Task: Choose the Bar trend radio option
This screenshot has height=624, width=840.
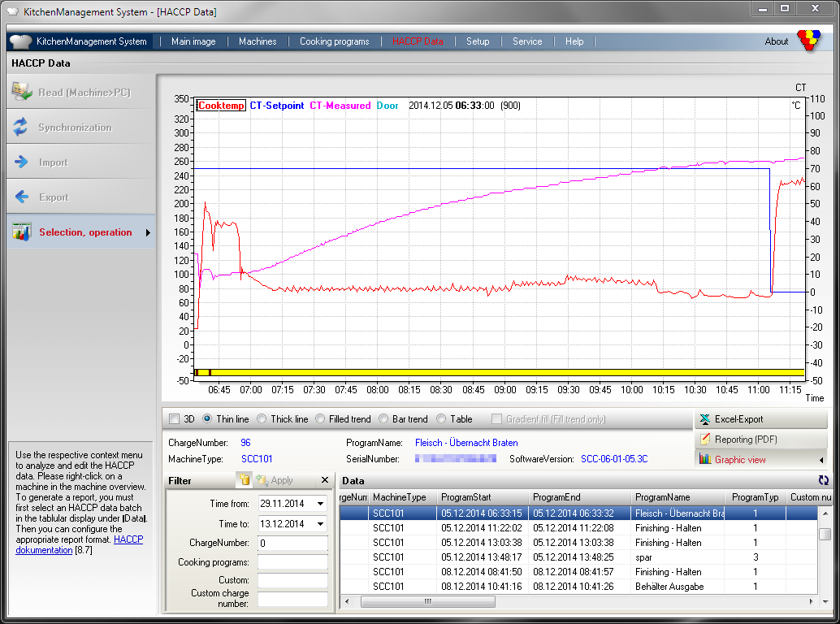Action: pos(385,419)
